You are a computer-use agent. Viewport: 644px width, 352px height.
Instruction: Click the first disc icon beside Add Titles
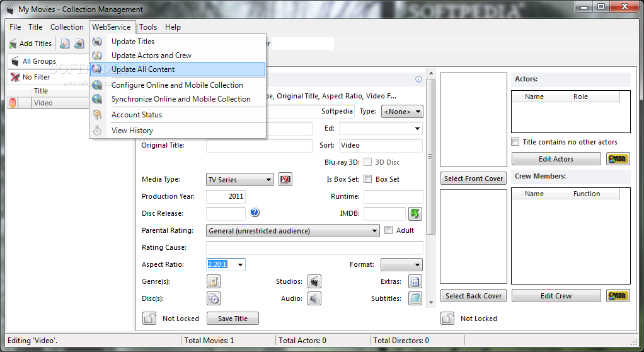[x=65, y=43]
